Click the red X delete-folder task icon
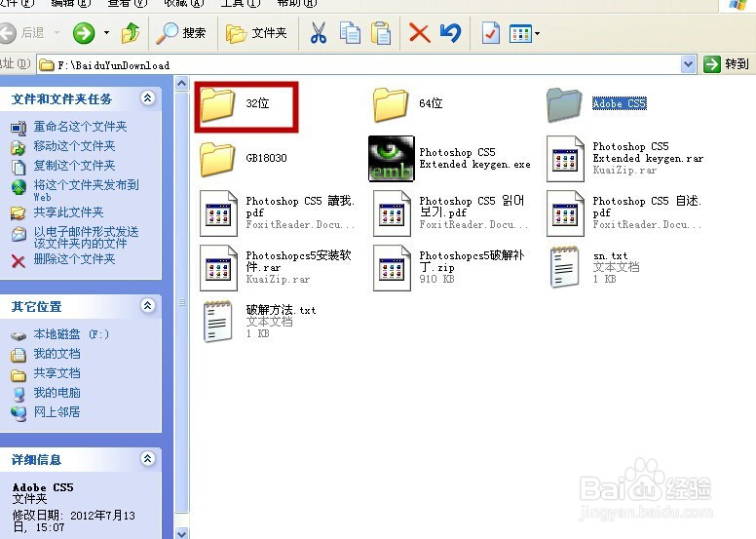The image size is (756, 539). pyautogui.click(x=19, y=261)
